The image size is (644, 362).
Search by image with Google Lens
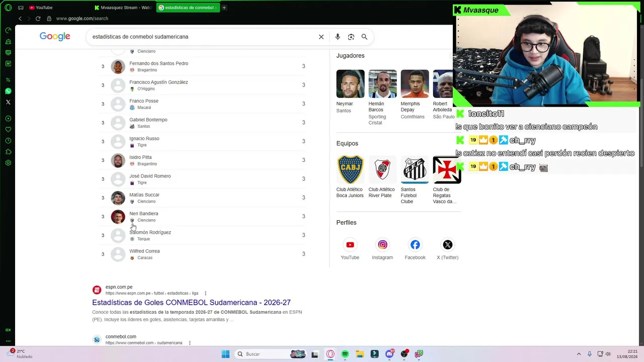click(x=351, y=37)
